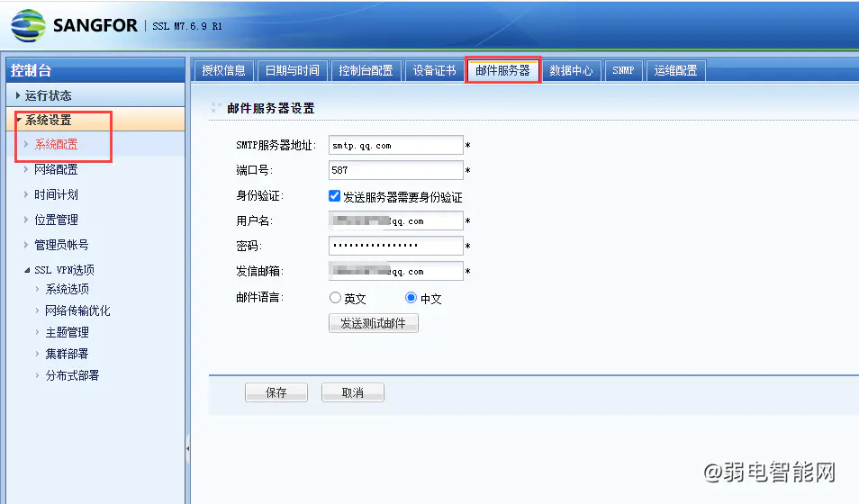Expand the arrow beside 系统配置
The width and height of the screenshot is (859, 504).
coord(26,144)
